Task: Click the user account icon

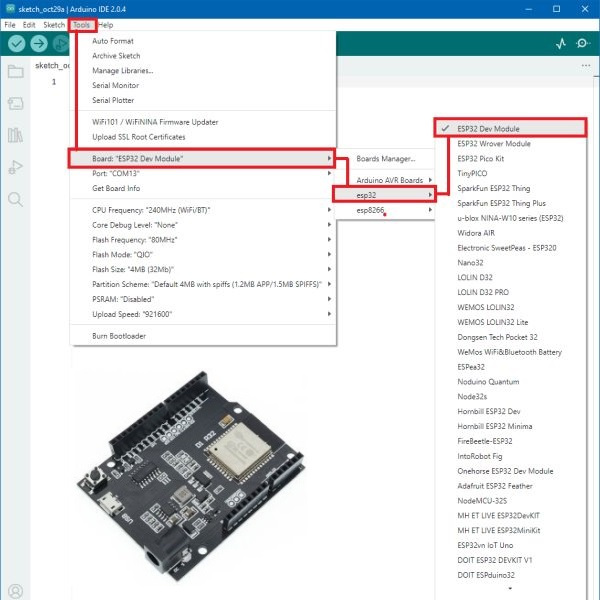Action: coord(15,590)
